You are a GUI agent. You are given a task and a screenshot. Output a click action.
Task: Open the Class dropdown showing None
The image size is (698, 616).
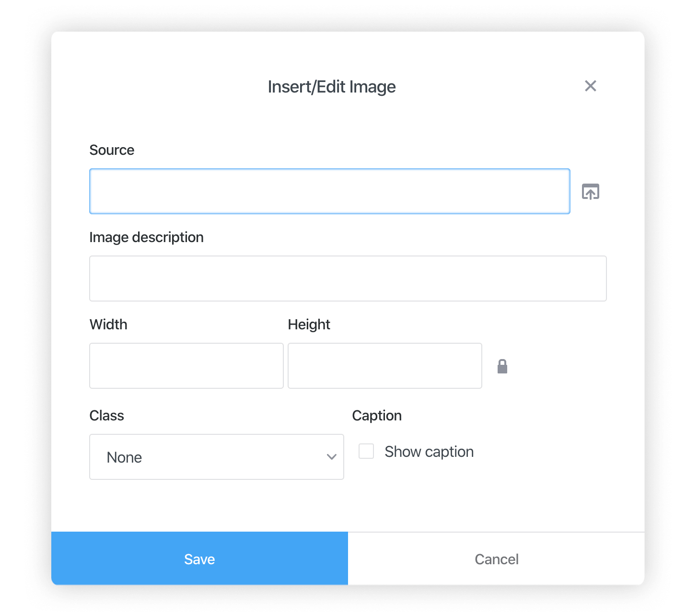(x=217, y=457)
